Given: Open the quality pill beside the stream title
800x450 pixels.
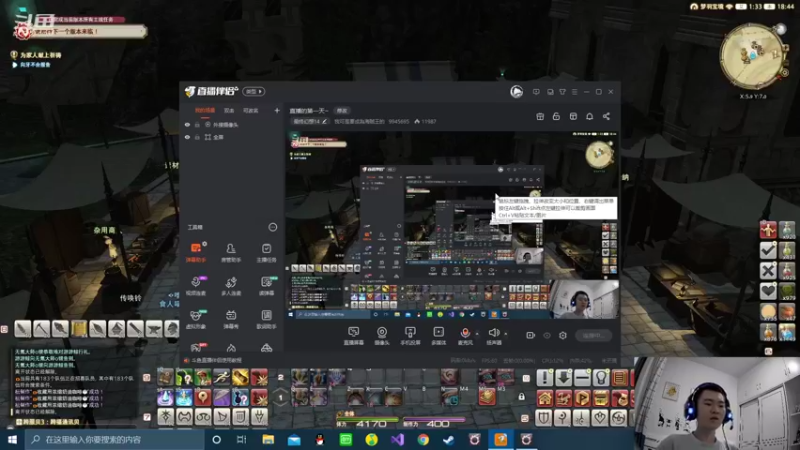Looking at the screenshot, I should point(341,110).
